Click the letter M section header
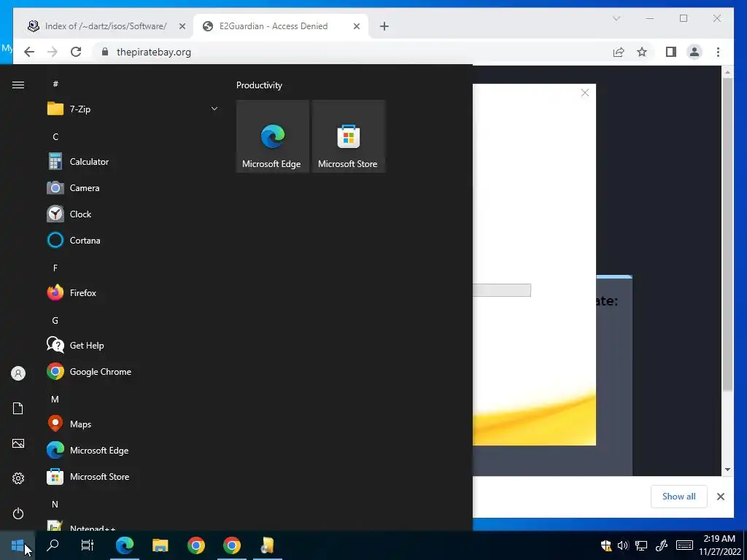747x560 pixels. (55, 399)
